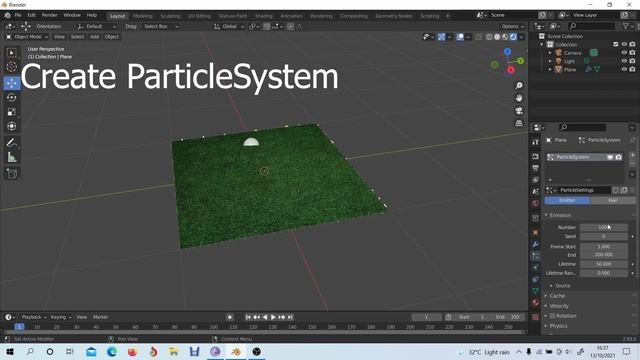Toggle Collection exclude checkbox in outliner
640x360 pixels.
click(x=616, y=44)
